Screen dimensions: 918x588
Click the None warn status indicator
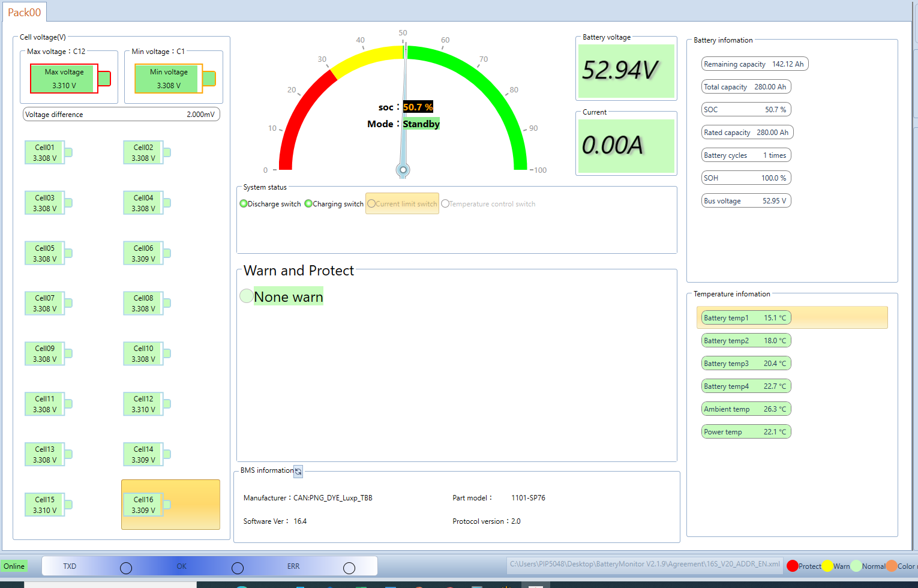pyautogui.click(x=246, y=296)
